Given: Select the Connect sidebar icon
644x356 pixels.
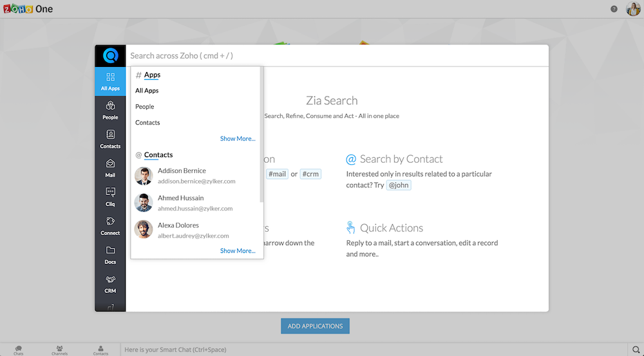Looking at the screenshot, I should click(x=110, y=226).
